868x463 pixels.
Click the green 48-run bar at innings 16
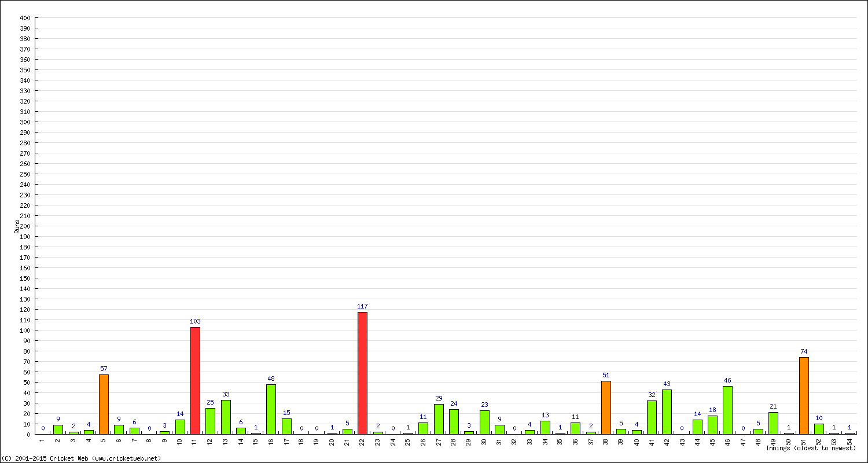click(x=271, y=409)
